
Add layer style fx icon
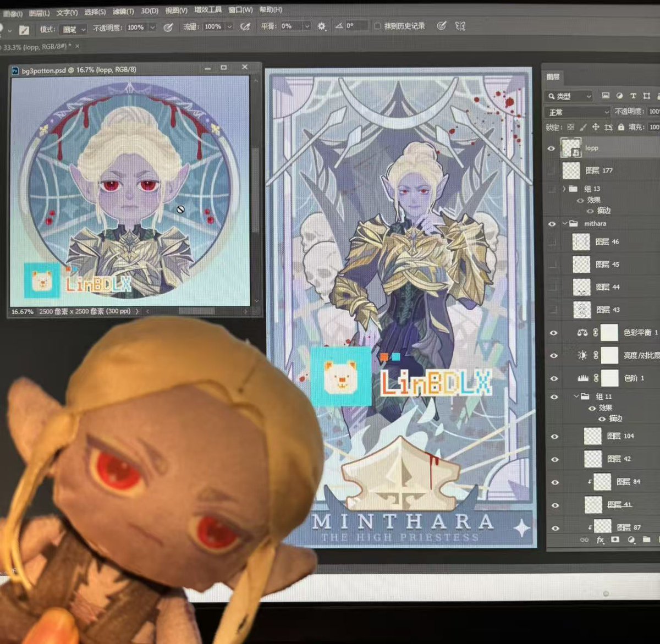[600, 540]
